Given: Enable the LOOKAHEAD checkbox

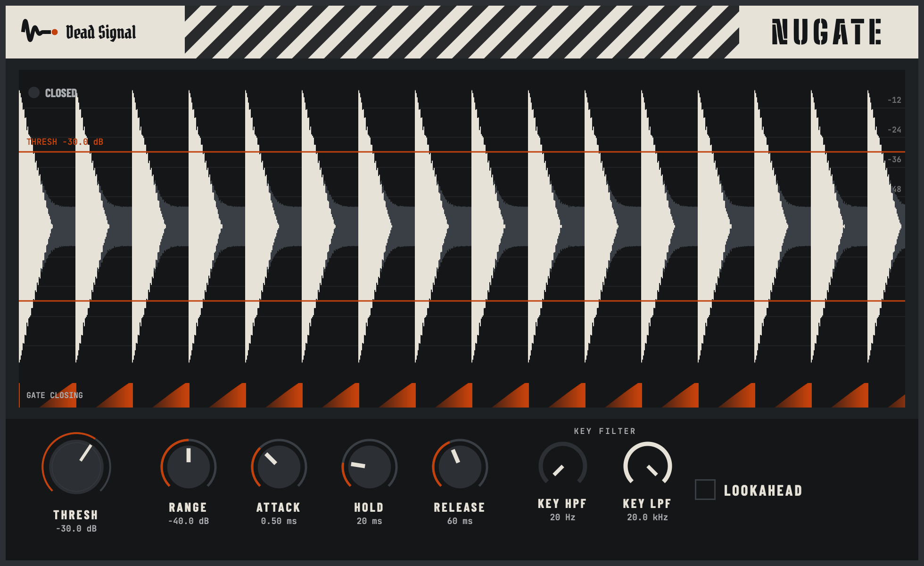Looking at the screenshot, I should [705, 490].
